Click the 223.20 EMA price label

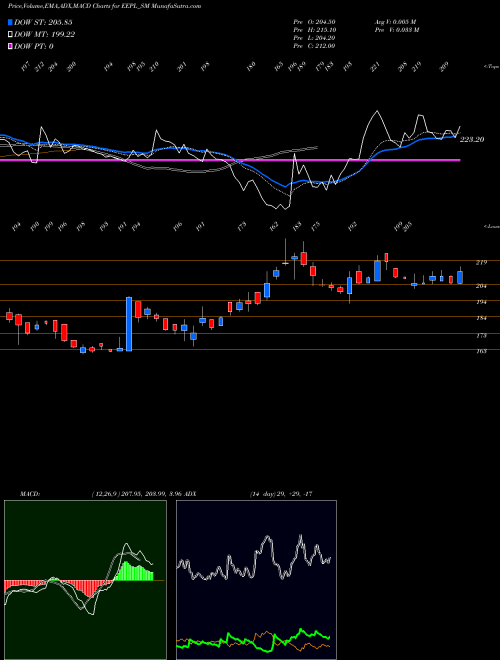472,139
